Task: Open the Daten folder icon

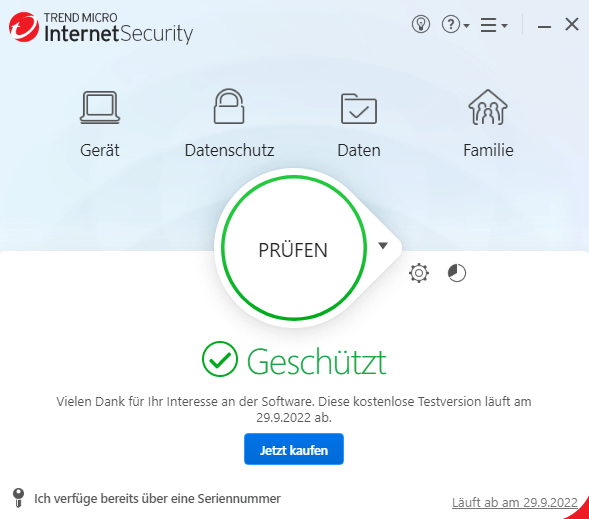Action: pos(359,108)
